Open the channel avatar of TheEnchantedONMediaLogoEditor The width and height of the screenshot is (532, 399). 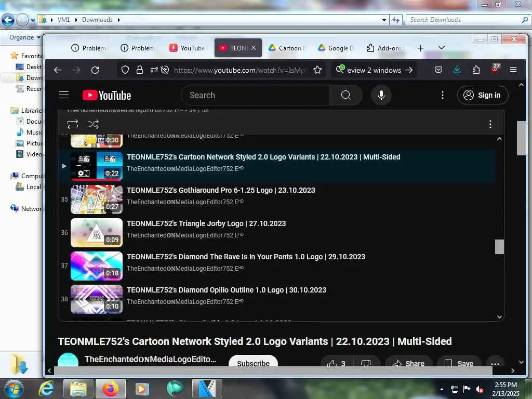[68, 360]
